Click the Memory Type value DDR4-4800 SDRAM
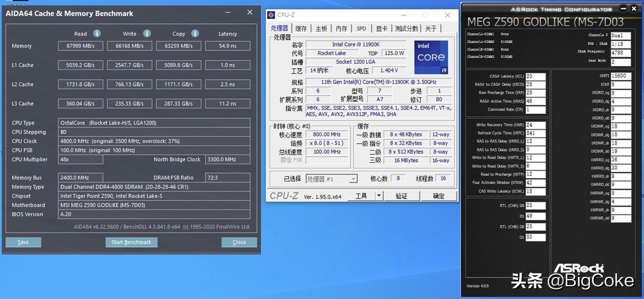The height and width of the screenshot is (299, 644). (153, 187)
